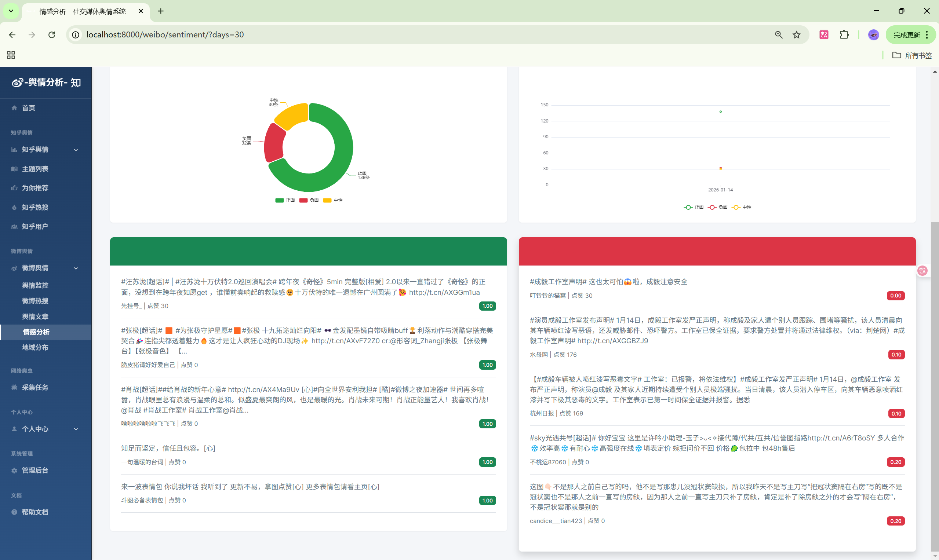The image size is (939, 560).
Task: Go to 地域分布 sidebar item
Action: pos(35,348)
